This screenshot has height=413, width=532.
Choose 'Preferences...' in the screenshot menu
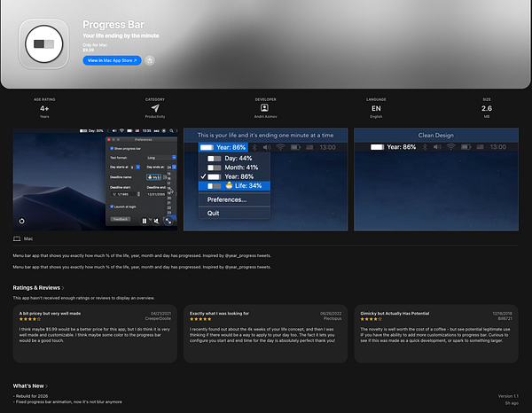234,199
